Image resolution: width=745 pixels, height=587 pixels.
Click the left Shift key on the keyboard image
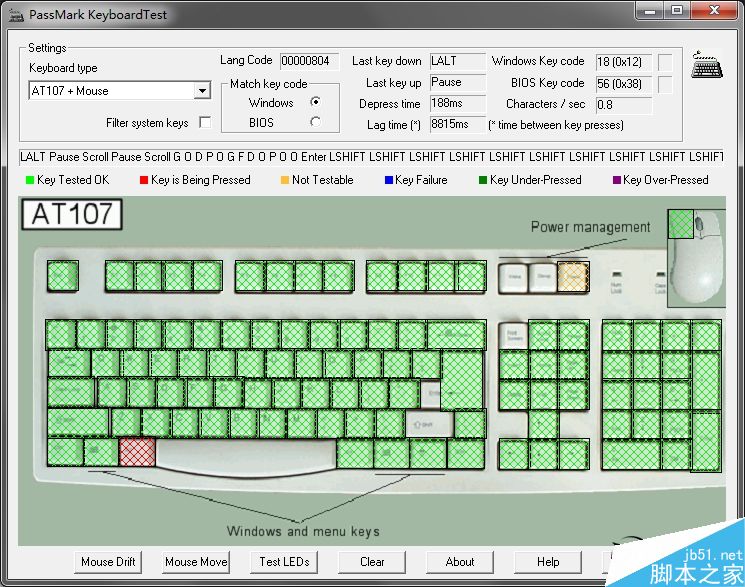(78, 422)
